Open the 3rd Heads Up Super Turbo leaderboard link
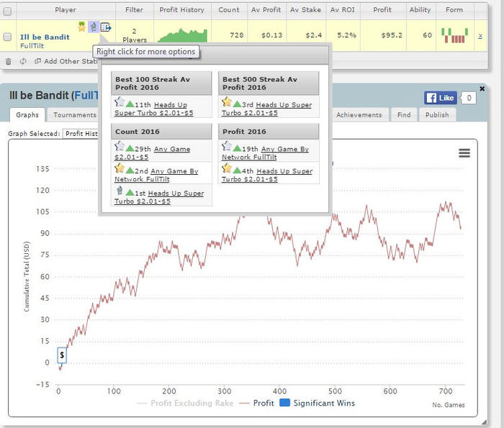504x428 pixels. coord(267,109)
